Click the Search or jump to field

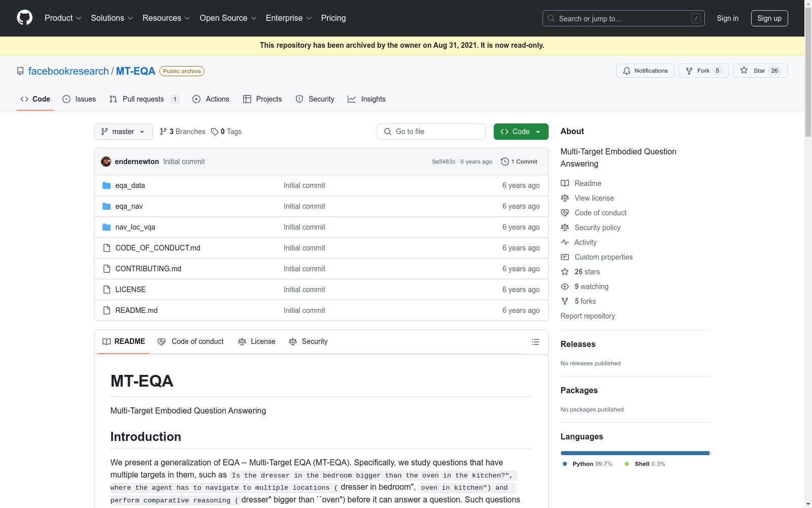click(624, 18)
